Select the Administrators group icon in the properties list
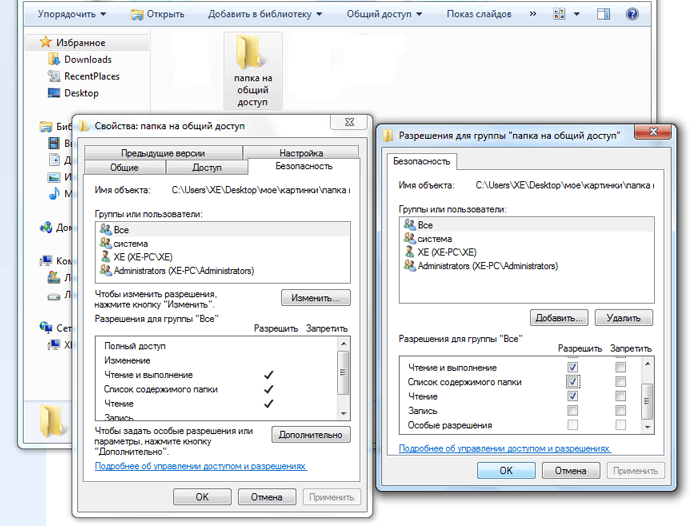The width and height of the screenshot is (700, 526). (x=105, y=270)
